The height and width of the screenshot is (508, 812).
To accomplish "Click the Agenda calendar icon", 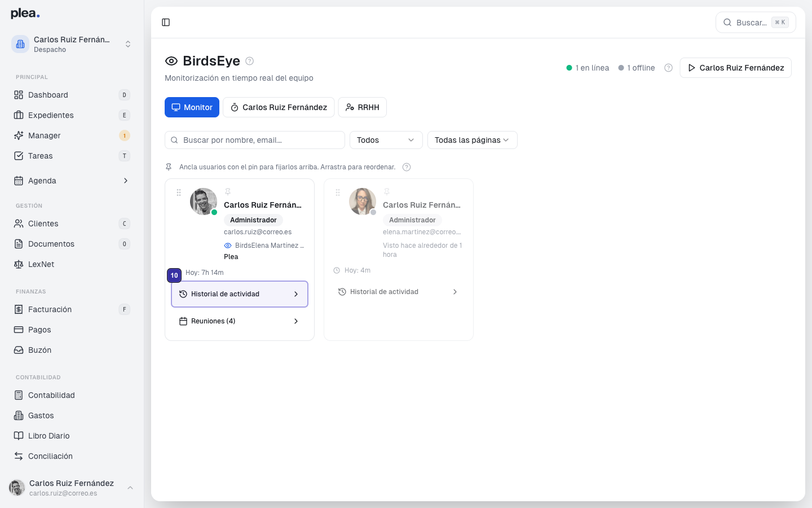I will coord(19,181).
